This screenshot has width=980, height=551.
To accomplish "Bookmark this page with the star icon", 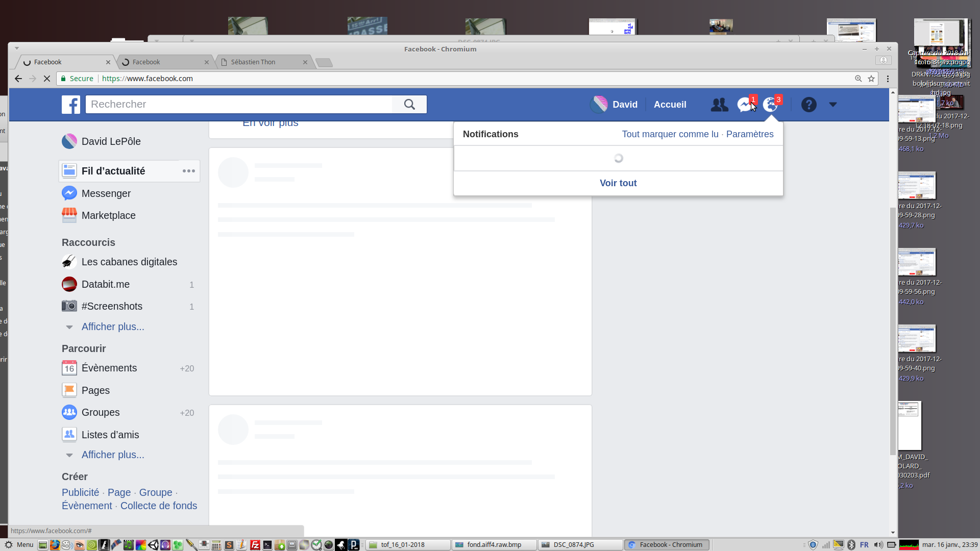I will tap(871, 79).
